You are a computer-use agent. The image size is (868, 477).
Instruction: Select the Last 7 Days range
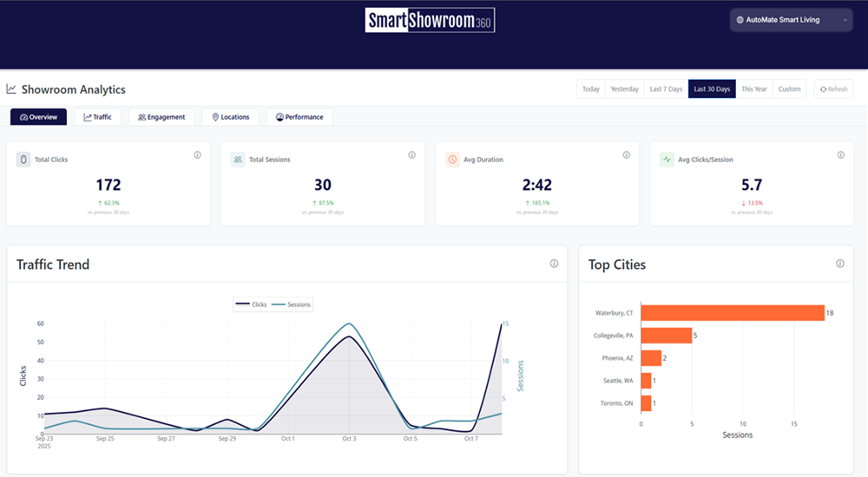(x=666, y=89)
